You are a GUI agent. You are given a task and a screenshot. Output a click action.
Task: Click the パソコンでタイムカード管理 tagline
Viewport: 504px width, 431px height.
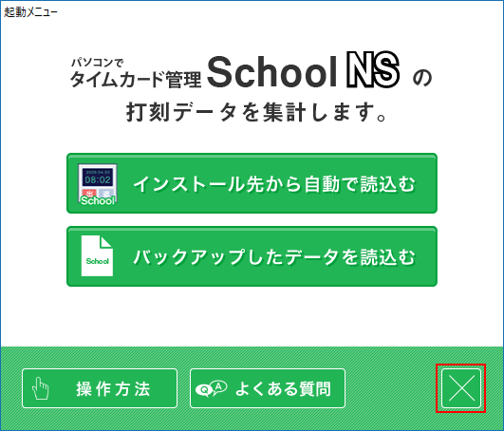click(136, 73)
